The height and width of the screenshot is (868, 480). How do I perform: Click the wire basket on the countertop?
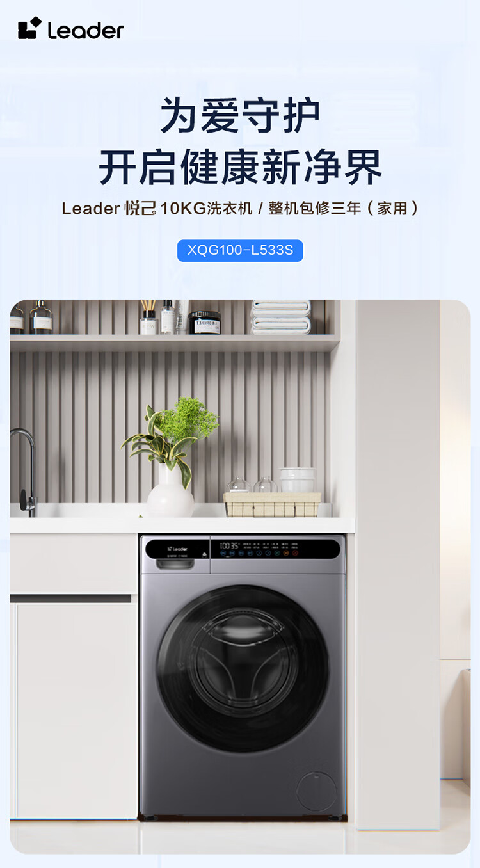(x=272, y=504)
